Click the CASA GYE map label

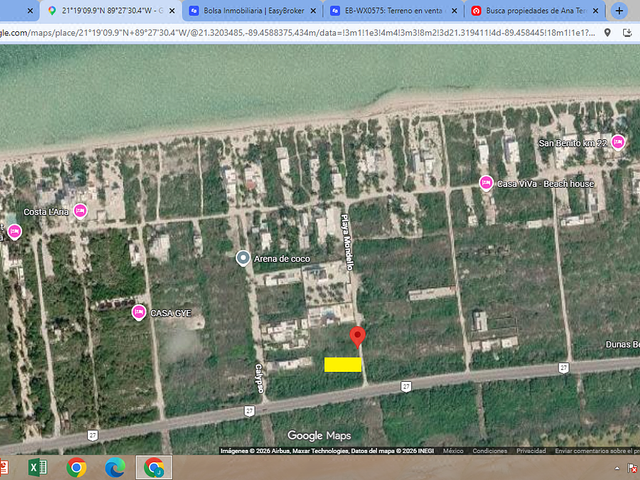coord(171,313)
